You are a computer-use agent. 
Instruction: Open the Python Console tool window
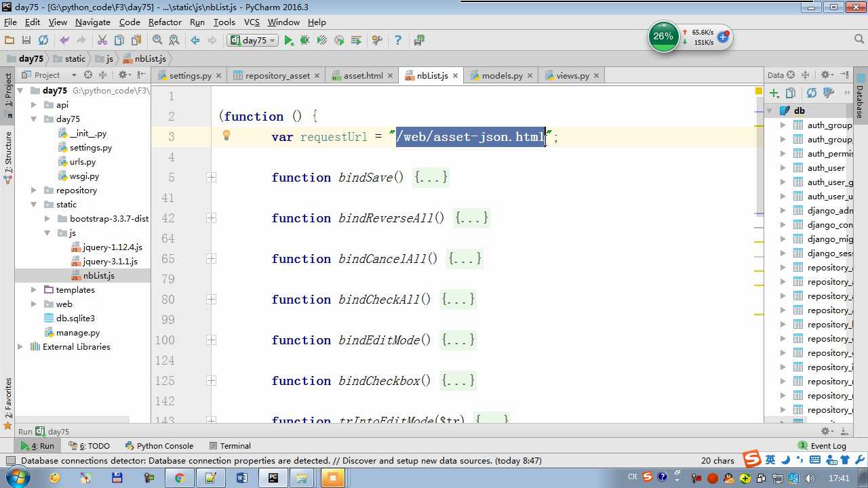point(159,446)
